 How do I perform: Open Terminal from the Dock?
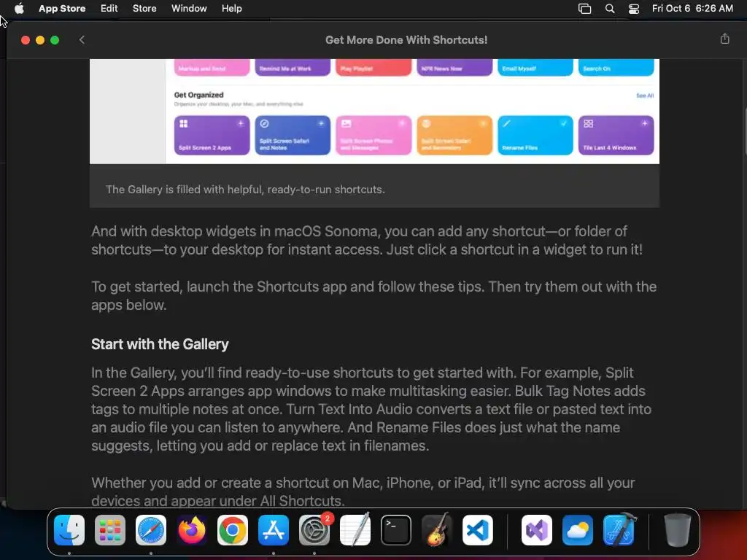[396, 530]
